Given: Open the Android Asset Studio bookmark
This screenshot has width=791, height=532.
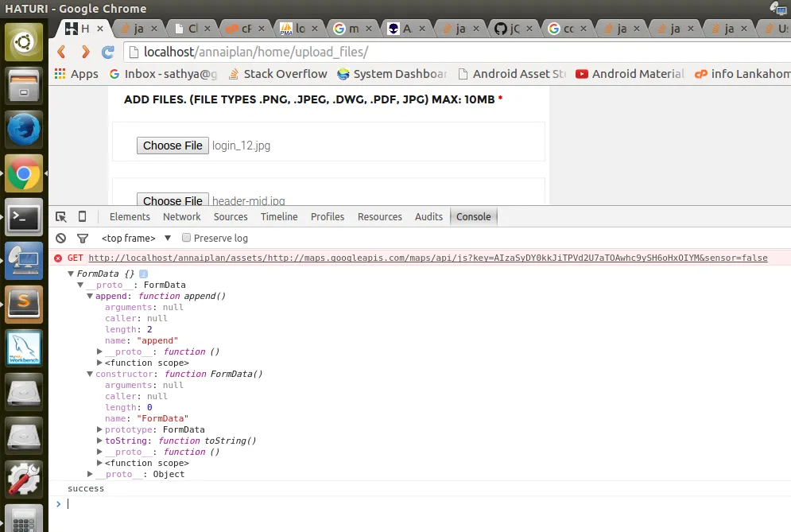Looking at the screenshot, I should (511, 74).
